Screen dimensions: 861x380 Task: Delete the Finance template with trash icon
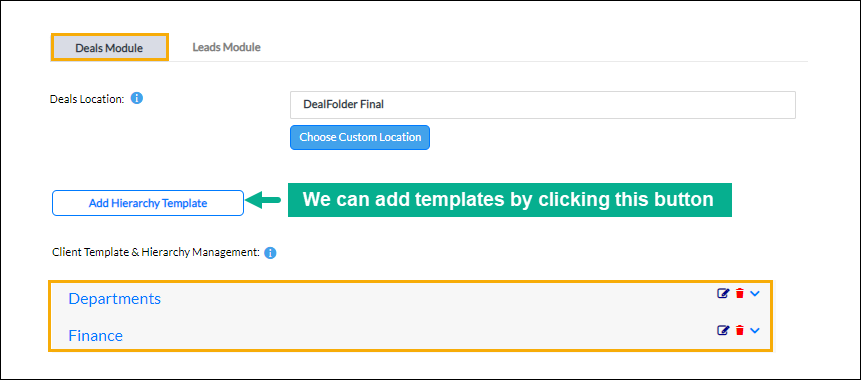740,330
